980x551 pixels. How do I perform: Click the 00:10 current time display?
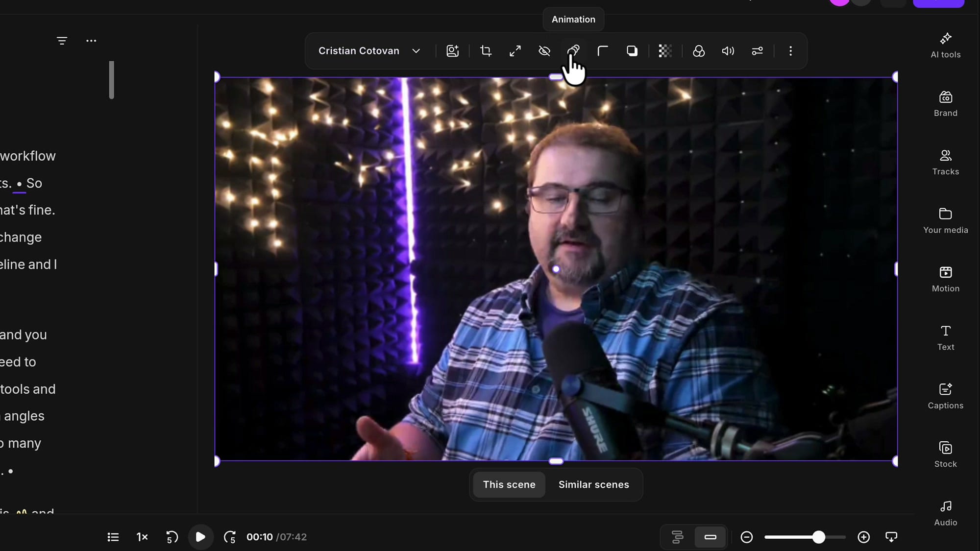click(x=259, y=537)
